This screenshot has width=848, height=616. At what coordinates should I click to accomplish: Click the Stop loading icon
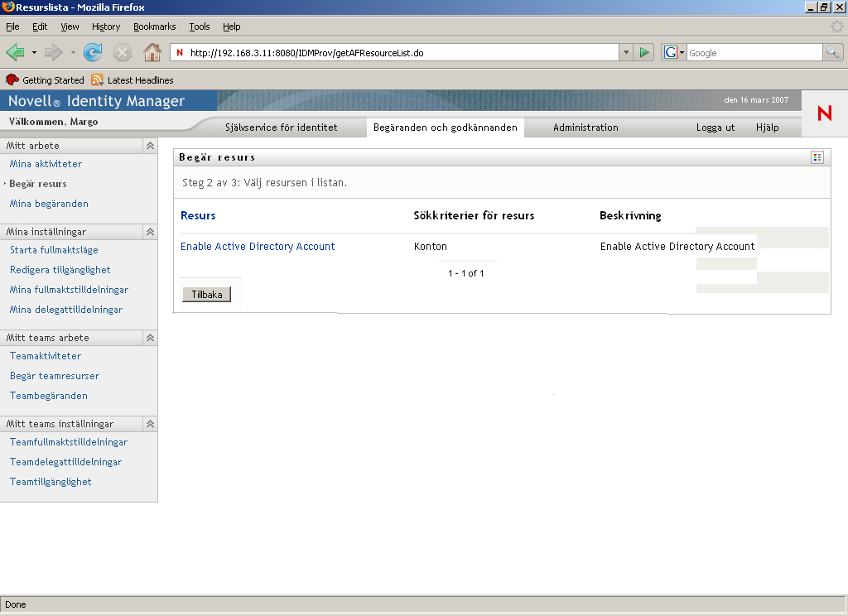[x=123, y=52]
